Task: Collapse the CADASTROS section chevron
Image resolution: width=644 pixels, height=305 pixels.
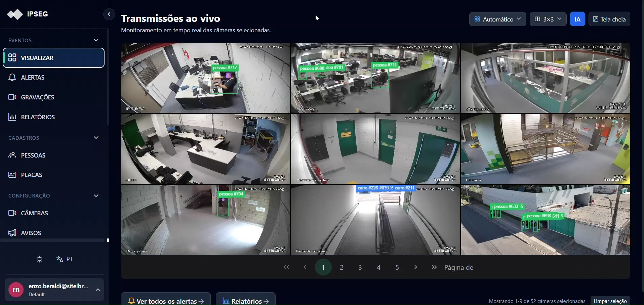Action: pos(96,138)
